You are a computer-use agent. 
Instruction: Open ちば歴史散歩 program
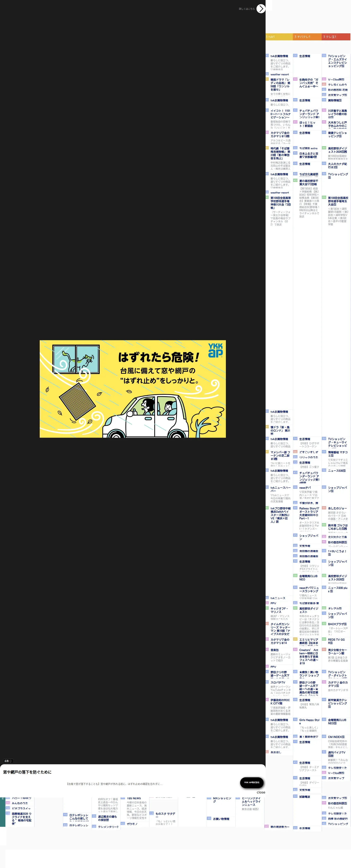pyautogui.click(x=309, y=603)
